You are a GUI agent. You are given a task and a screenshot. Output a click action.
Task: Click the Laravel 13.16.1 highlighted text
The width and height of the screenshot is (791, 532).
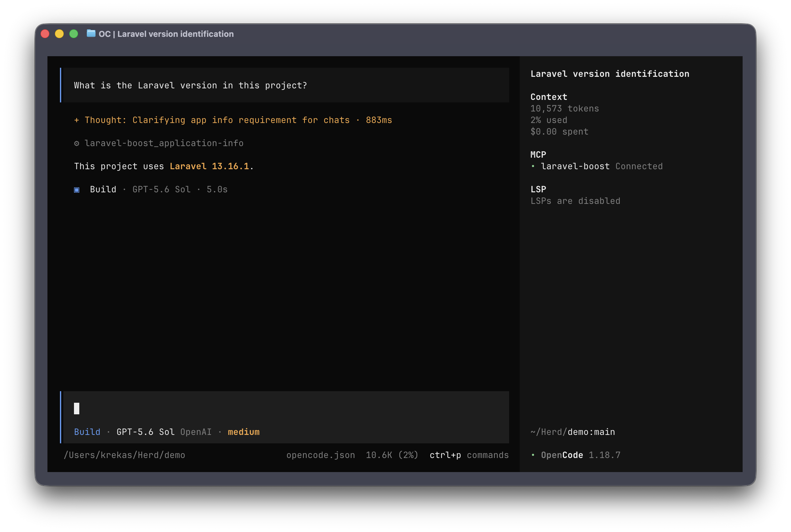[209, 166]
